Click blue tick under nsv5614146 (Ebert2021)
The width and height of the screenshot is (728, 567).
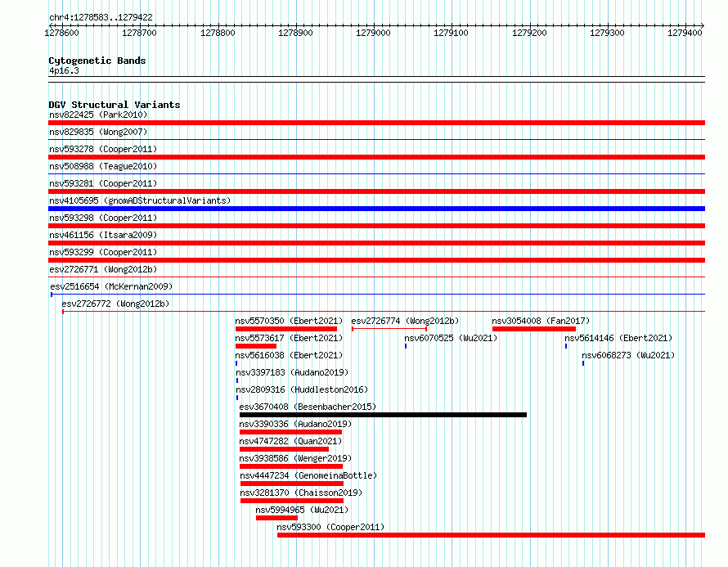click(566, 346)
